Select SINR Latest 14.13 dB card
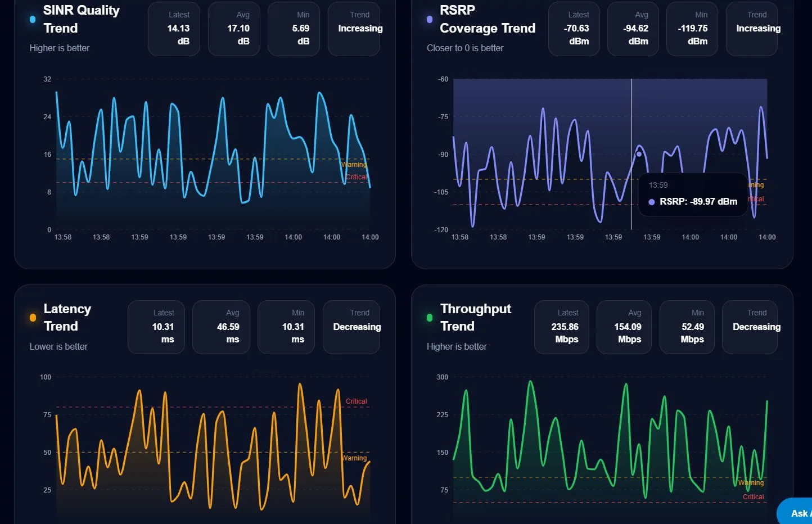 click(174, 28)
